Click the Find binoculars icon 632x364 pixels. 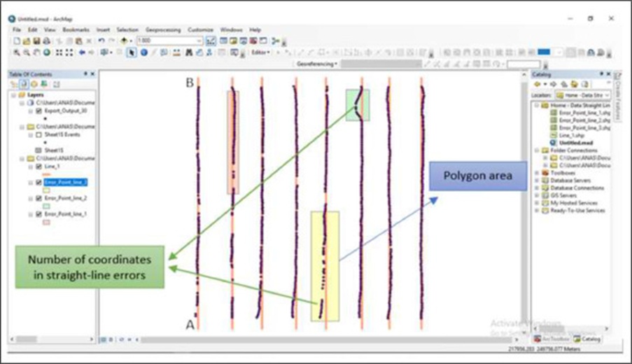click(189, 52)
